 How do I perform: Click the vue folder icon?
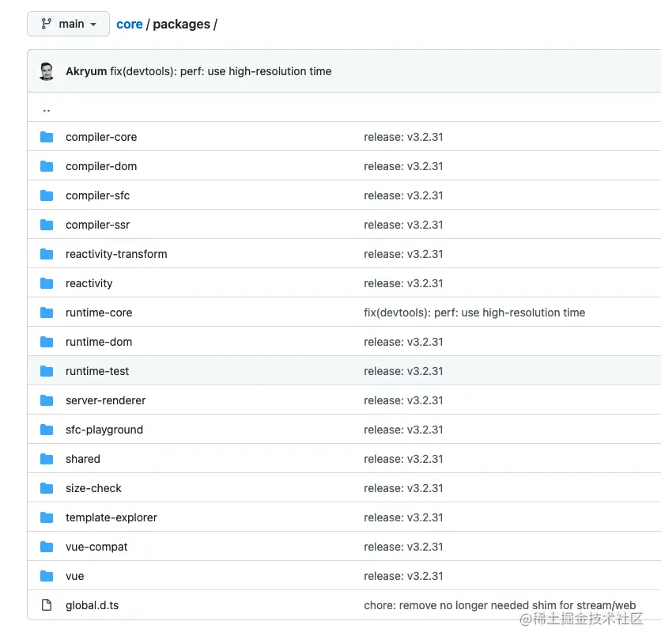tap(47, 576)
